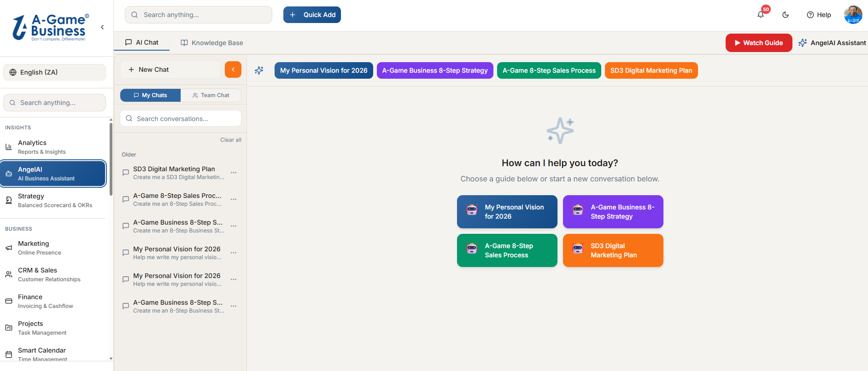
Task: Open Analytics Reports & Insights
Action: (x=53, y=147)
